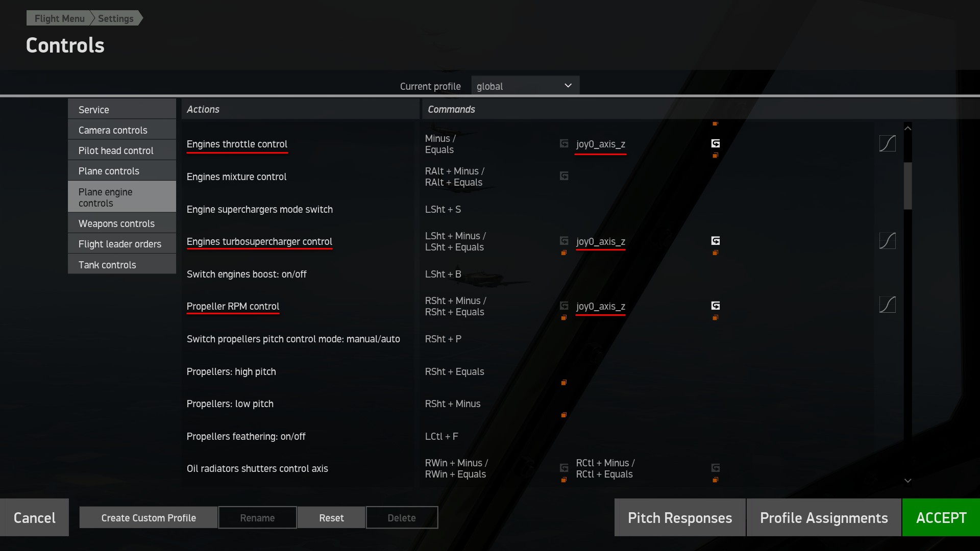Screen dimensions: 980x551
Task: Select the joy0_axis_z binding for Propeller RPM
Action: [x=600, y=306]
